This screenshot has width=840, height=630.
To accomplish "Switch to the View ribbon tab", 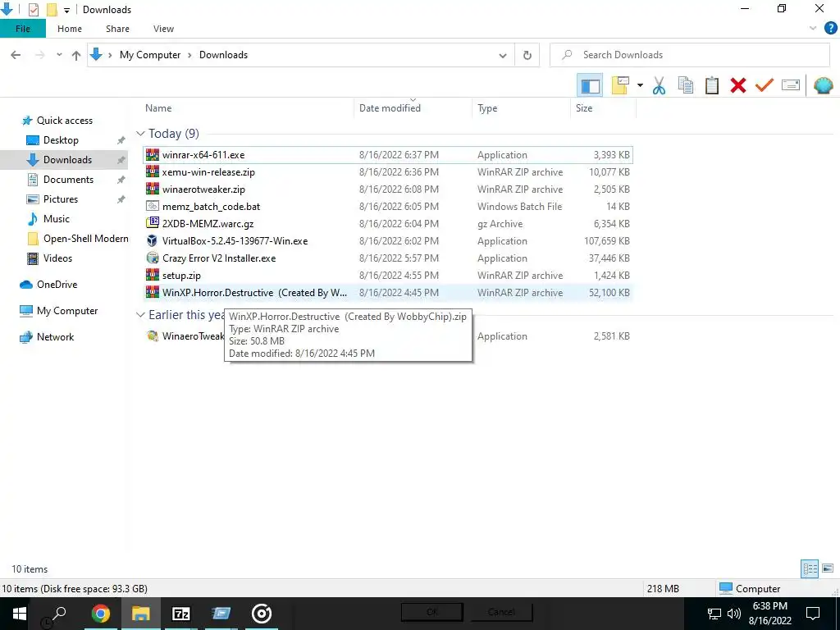I will click(163, 29).
